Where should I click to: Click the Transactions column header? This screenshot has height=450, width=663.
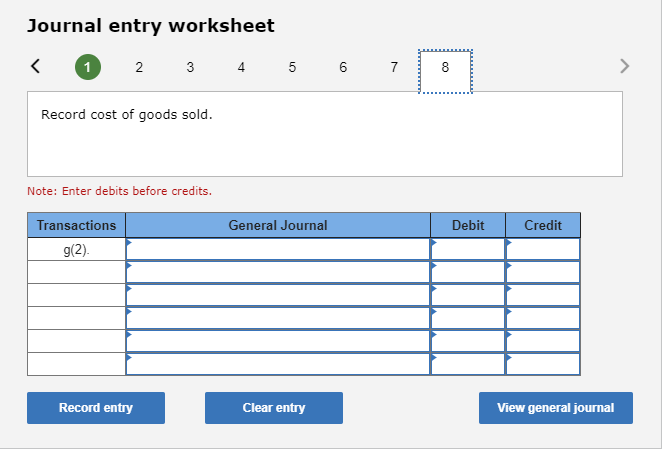77,225
